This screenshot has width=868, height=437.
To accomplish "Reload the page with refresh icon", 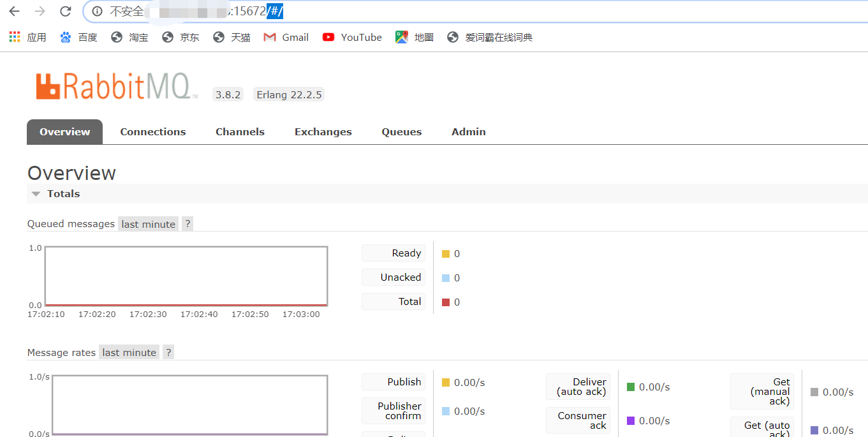I will (x=65, y=11).
